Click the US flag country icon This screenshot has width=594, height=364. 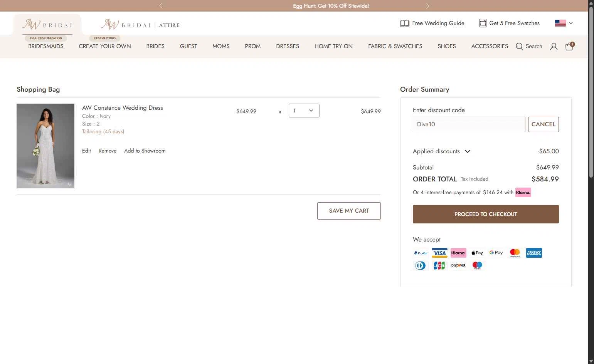[560, 23]
